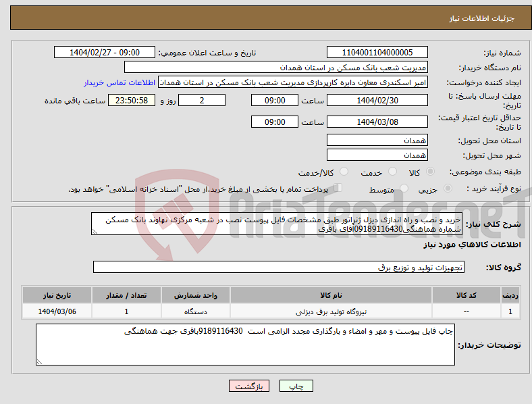Click the response deadline time field
The height and width of the screenshot is (404, 532).
pos(275,101)
